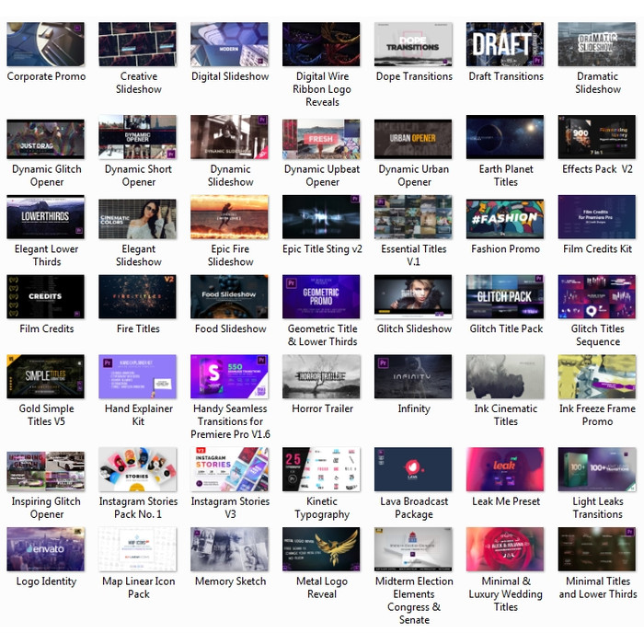Viewport: 644px width, 644px height.
Task: Click the Film Credits Kit icon
Action: [598, 217]
